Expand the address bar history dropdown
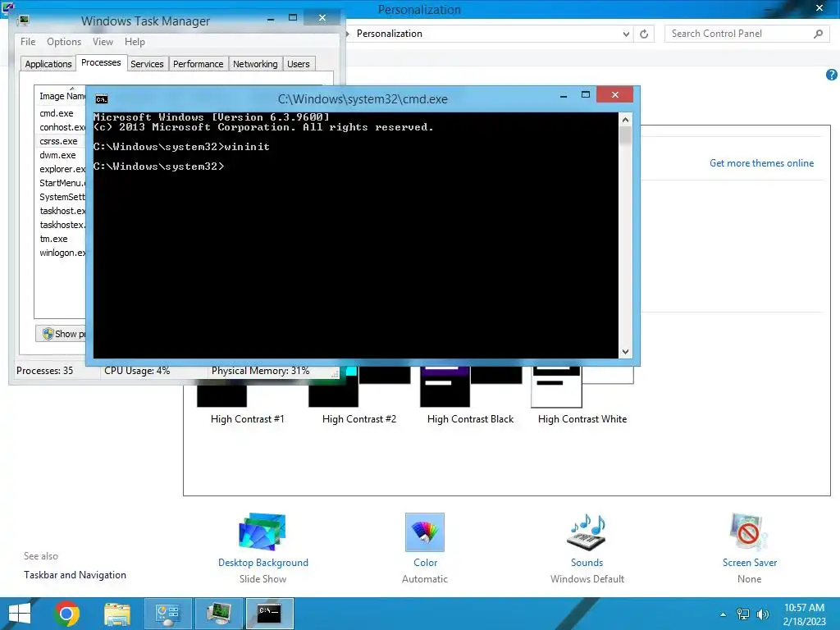 (626, 34)
